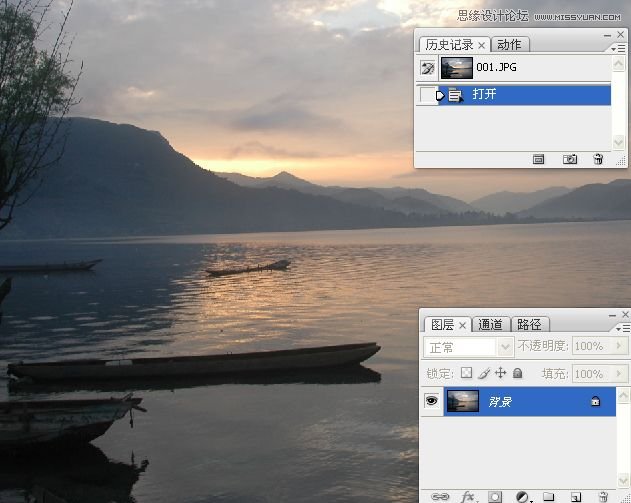The width and height of the screenshot is (631, 503).
Task: Open the fx layer style menu
Action: click(x=467, y=497)
